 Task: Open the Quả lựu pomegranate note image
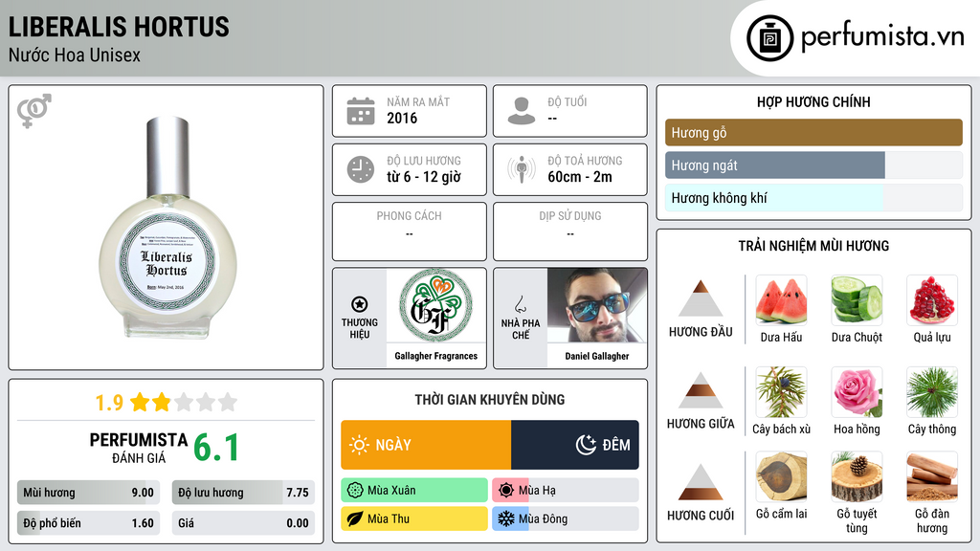932,300
